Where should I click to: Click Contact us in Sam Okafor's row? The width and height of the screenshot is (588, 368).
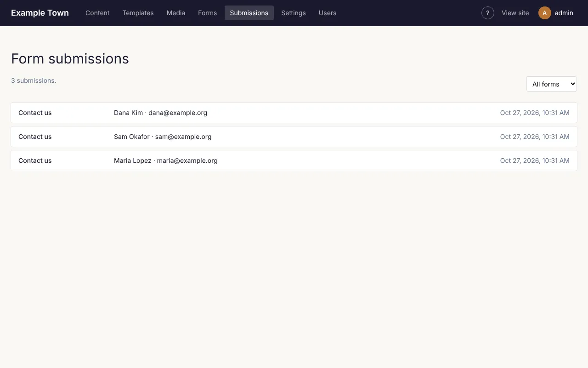tap(35, 137)
